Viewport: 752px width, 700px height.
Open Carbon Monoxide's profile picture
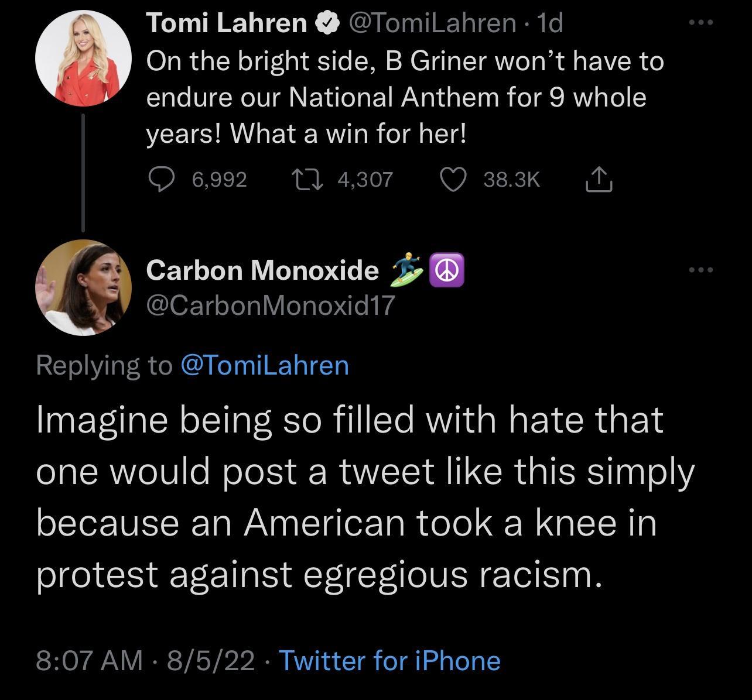coord(84,287)
